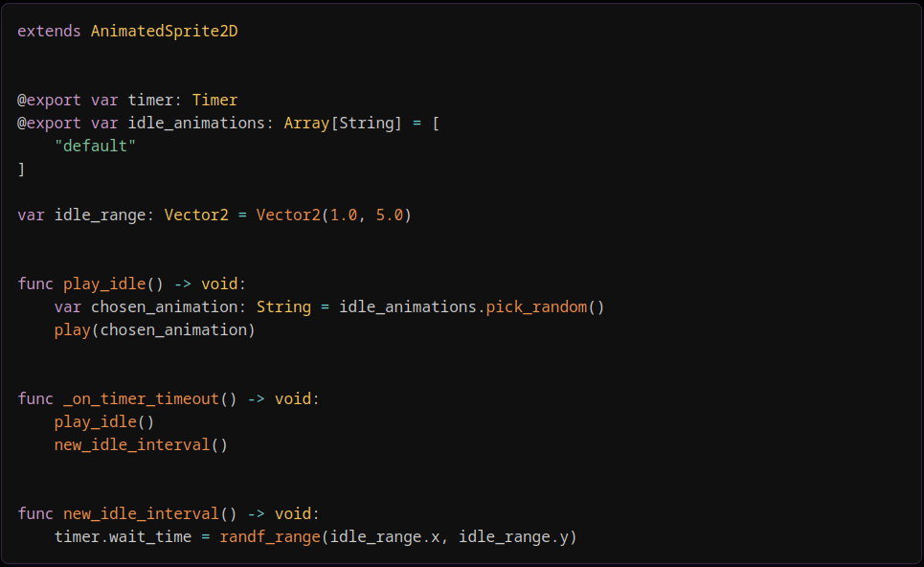Click the randf_range function call
Image resolution: width=924 pixels, height=567 pixels.
270,536
